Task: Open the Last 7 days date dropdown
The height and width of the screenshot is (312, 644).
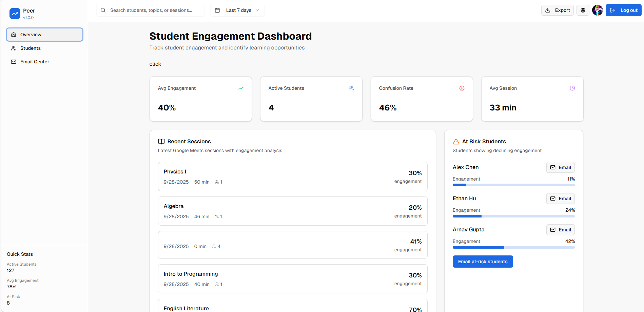Action: [x=237, y=10]
